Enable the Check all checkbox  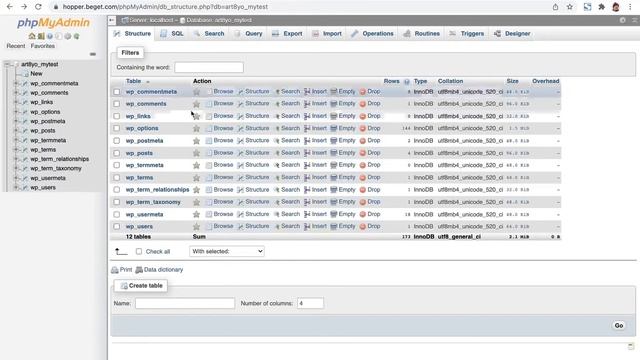coord(139,251)
